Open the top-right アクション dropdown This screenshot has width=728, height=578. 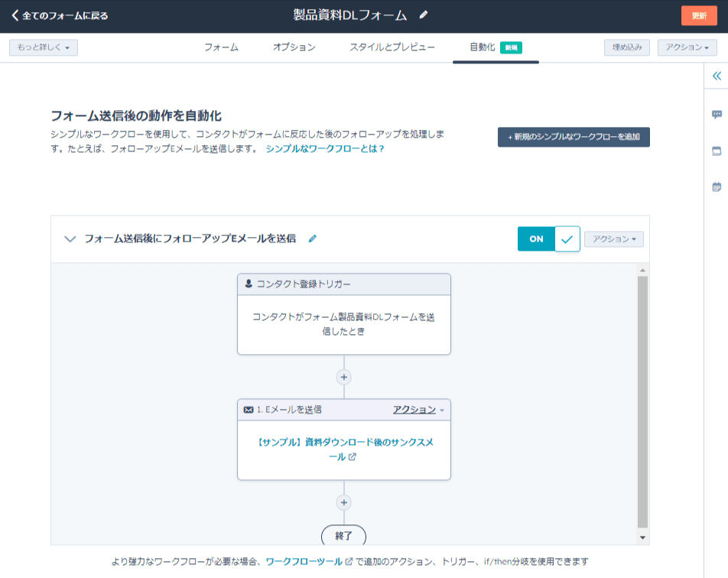tap(687, 47)
